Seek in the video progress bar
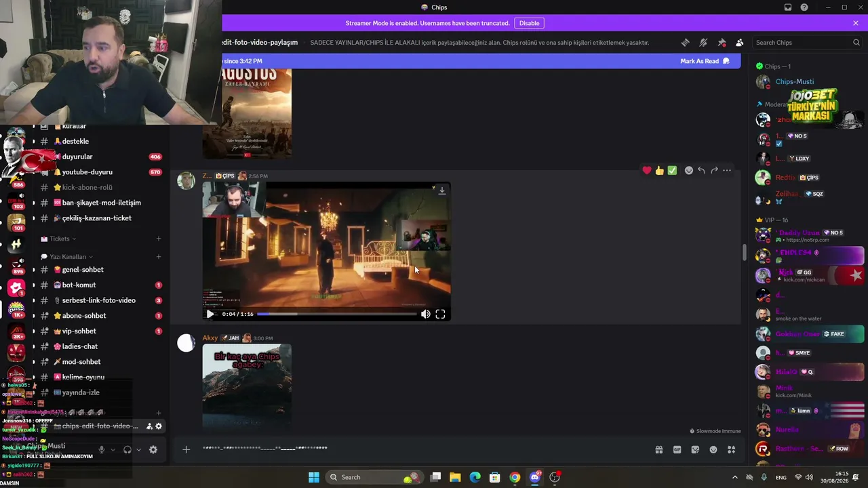The height and width of the screenshot is (488, 868). click(337, 314)
